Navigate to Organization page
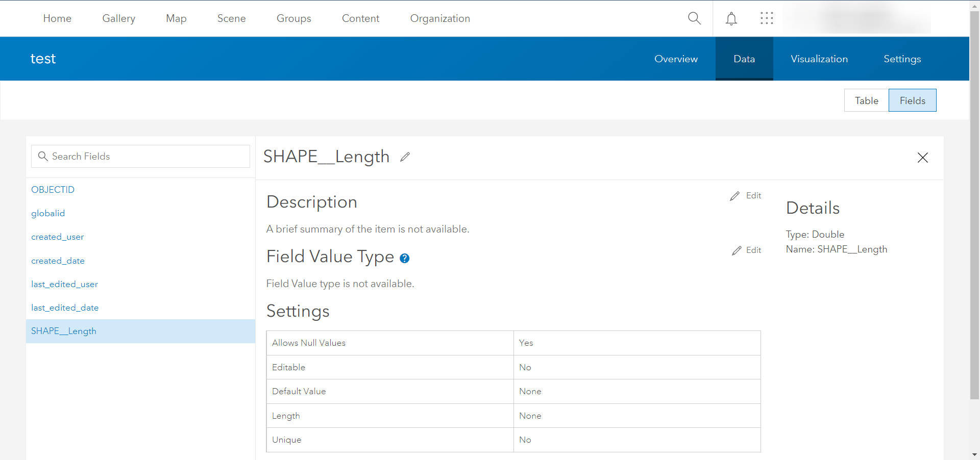The image size is (980, 460). coord(440,19)
